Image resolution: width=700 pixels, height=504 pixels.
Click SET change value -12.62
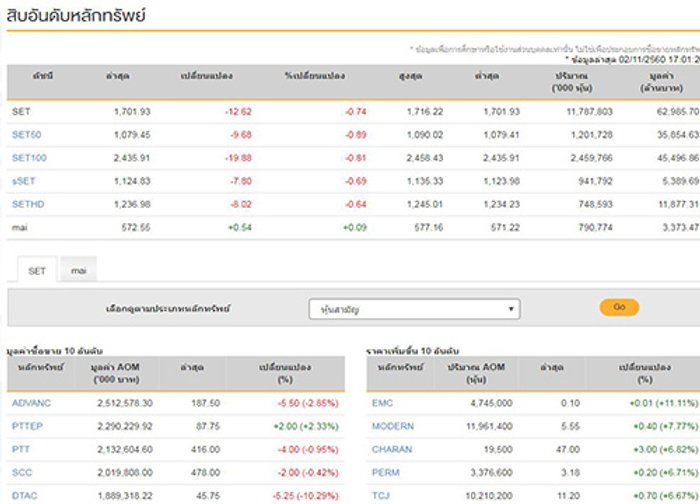(x=238, y=112)
